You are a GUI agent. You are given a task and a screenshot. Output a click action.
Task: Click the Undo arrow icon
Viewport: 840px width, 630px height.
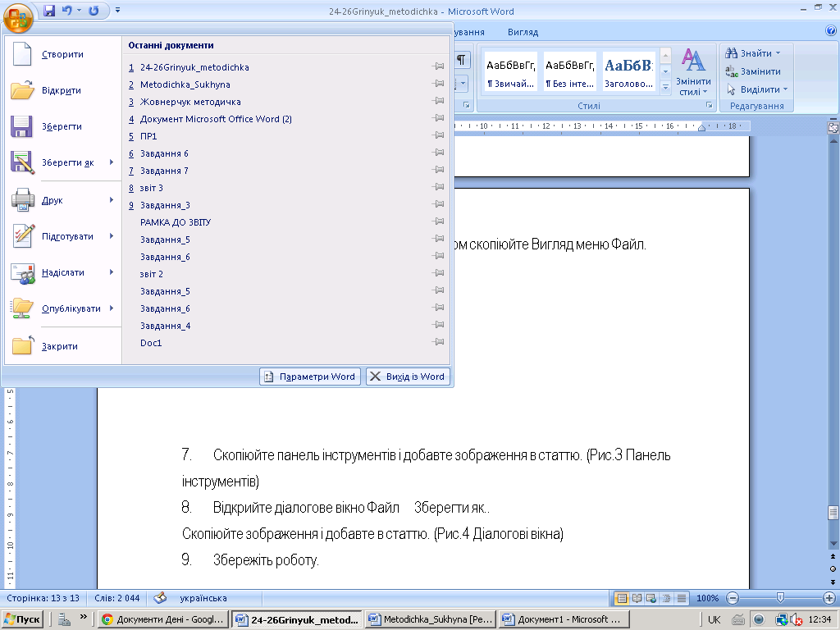[67, 10]
